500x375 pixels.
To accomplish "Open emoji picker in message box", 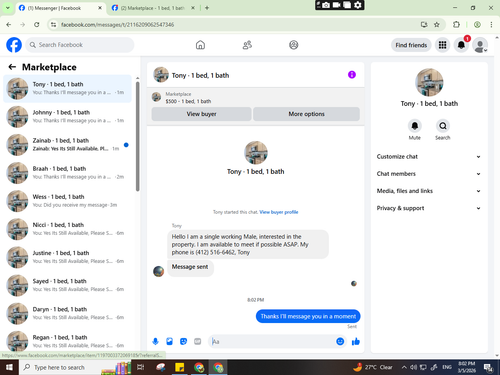I will 340,341.
